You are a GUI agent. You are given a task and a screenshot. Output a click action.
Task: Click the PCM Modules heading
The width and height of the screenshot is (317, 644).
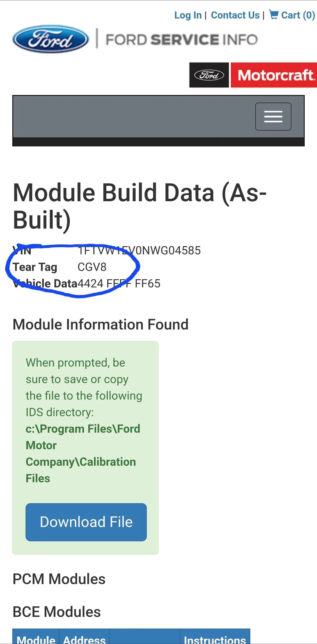tap(59, 579)
